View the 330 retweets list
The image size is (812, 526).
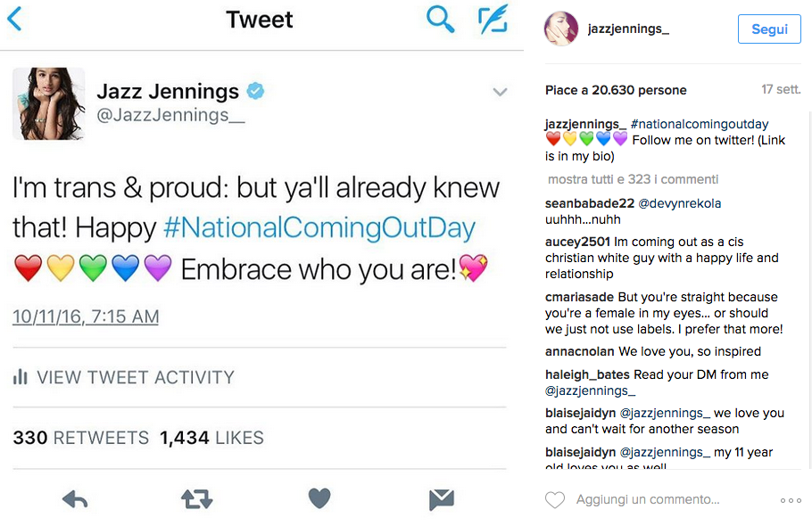pyautogui.click(x=81, y=438)
